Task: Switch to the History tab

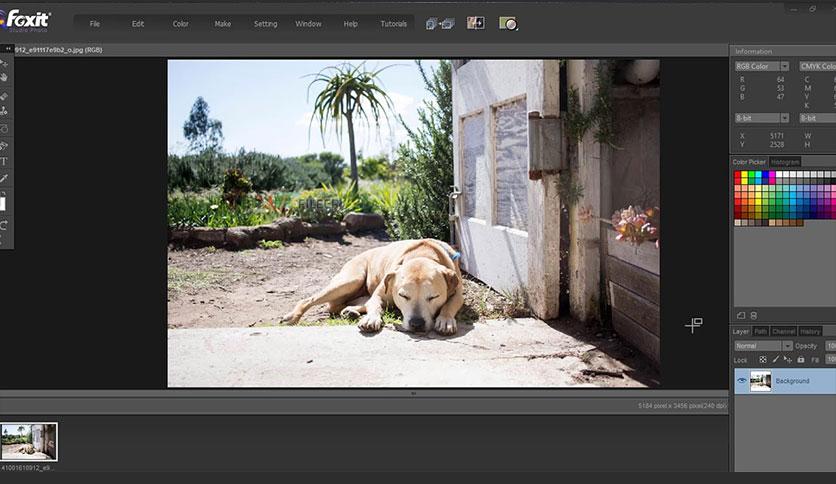Action: tap(810, 332)
